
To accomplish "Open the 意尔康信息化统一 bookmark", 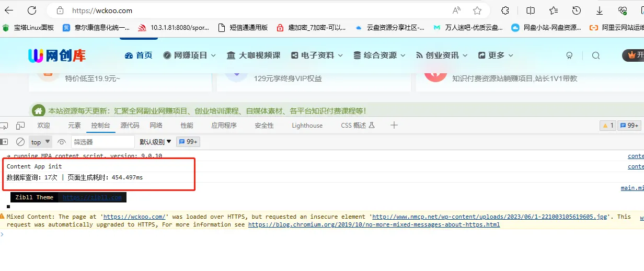I will 96,28.
